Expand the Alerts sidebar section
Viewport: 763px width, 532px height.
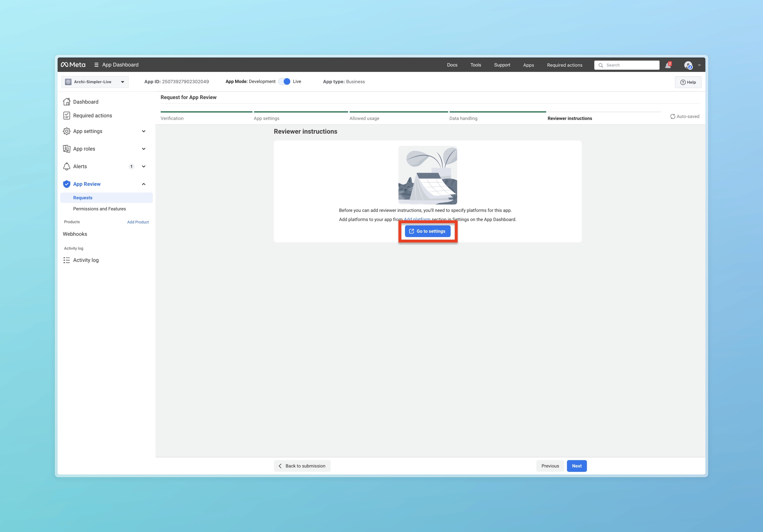click(x=144, y=166)
